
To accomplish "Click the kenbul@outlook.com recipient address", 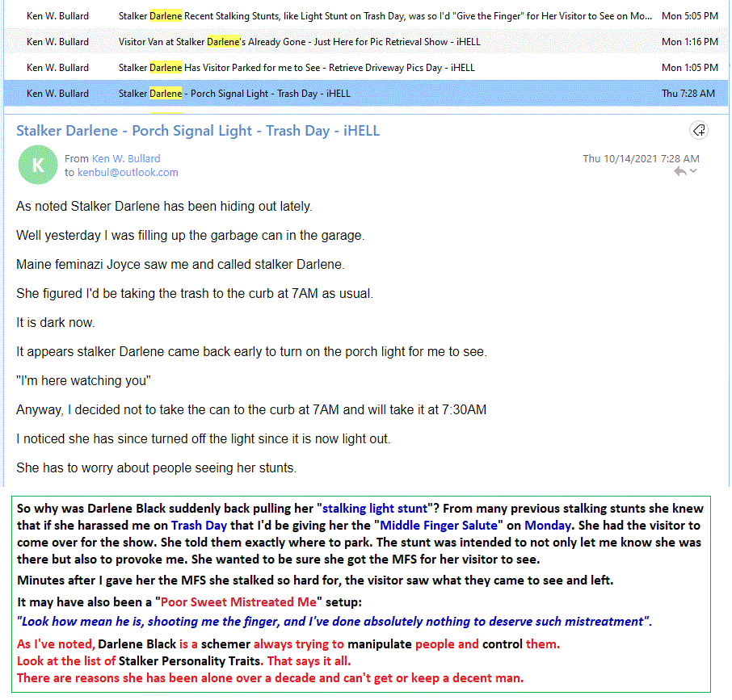I will [128, 173].
